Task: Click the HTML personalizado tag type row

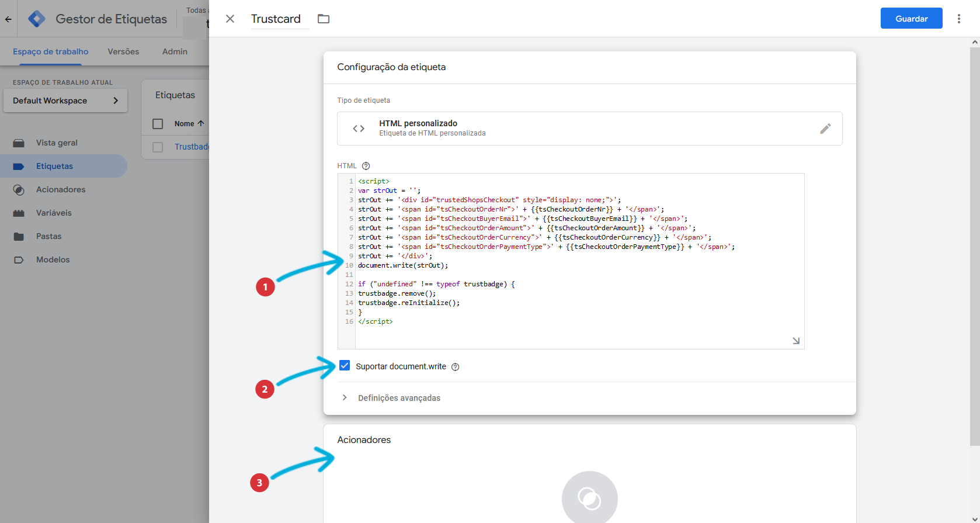Action: point(589,129)
